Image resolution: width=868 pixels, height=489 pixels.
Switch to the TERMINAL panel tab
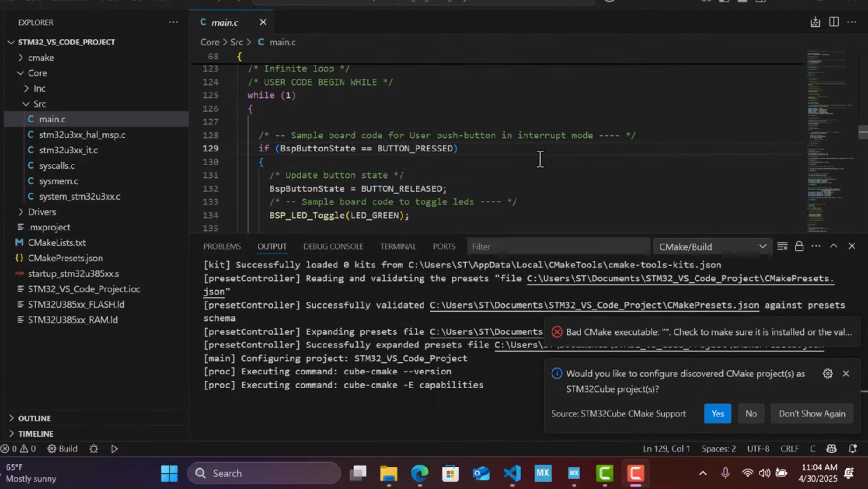tap(398, 246)
